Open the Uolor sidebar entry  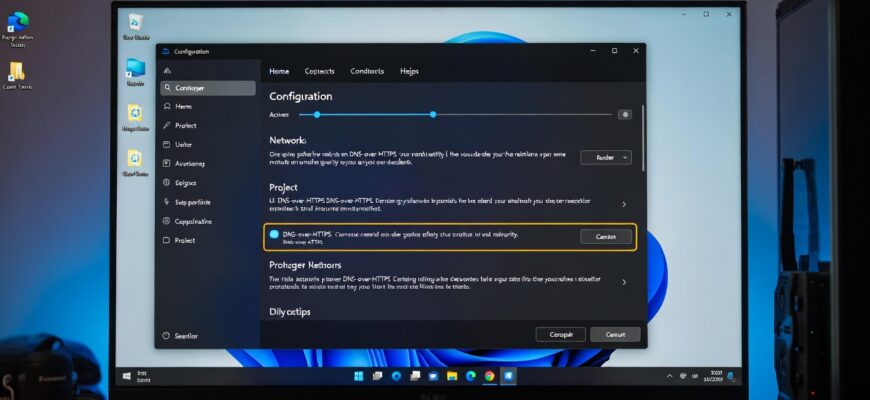208,144
